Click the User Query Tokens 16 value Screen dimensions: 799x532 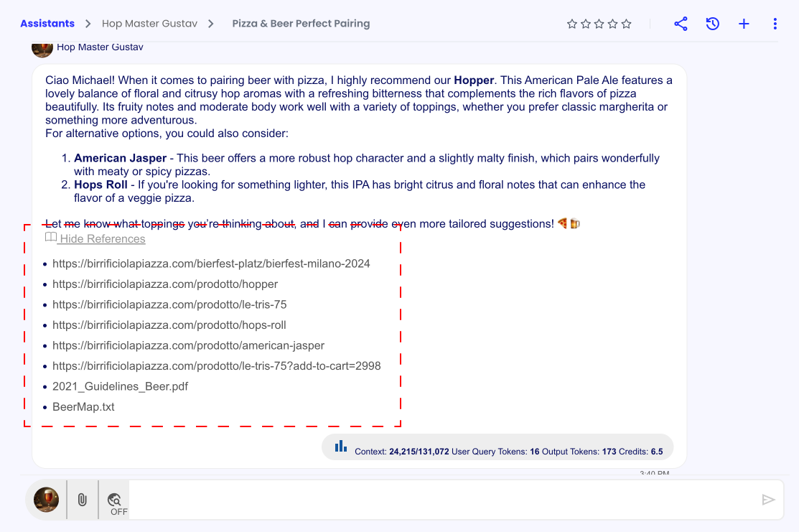[x=535, y=452]
